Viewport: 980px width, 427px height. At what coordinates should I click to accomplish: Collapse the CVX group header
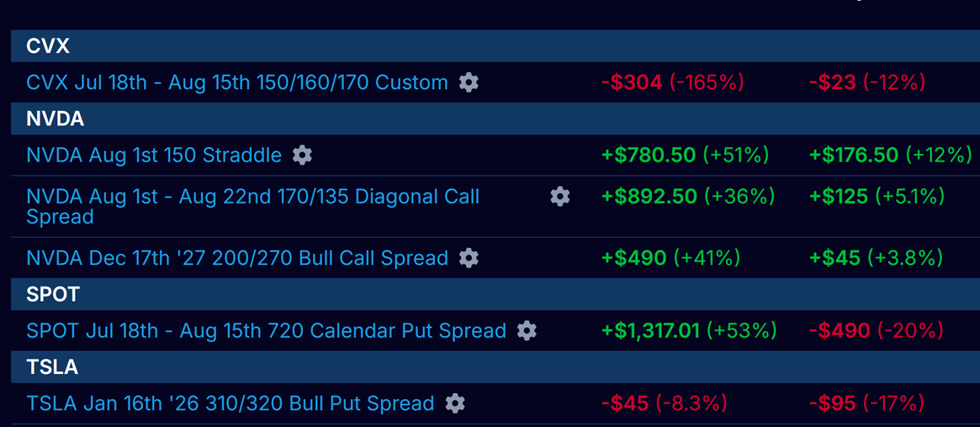[495, 45]
